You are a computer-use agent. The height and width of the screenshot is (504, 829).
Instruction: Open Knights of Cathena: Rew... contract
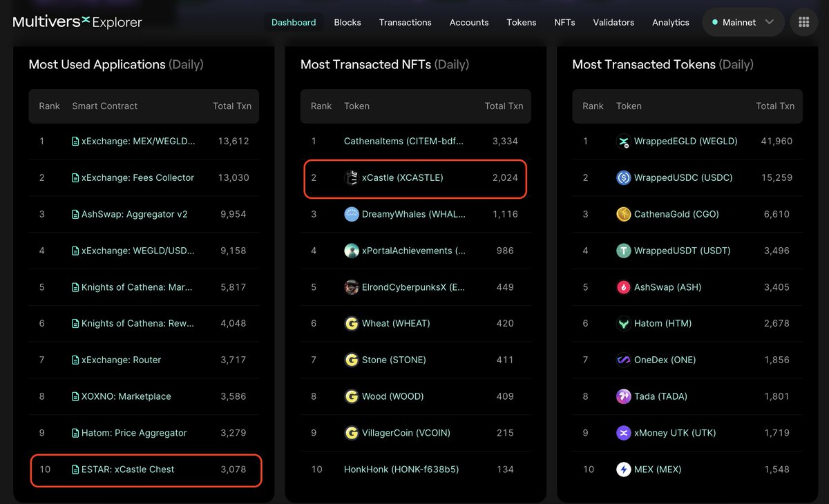pos(138,324)
